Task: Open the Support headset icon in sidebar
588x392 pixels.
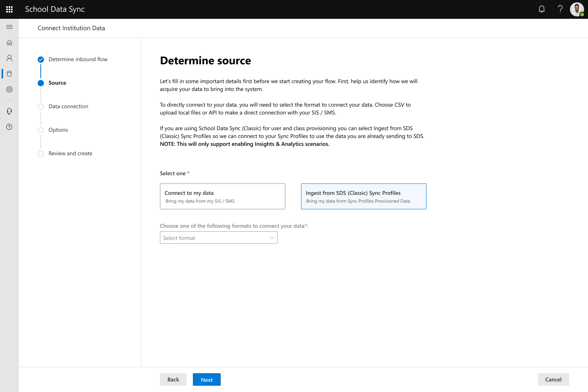Action: [x=9, y=111]
